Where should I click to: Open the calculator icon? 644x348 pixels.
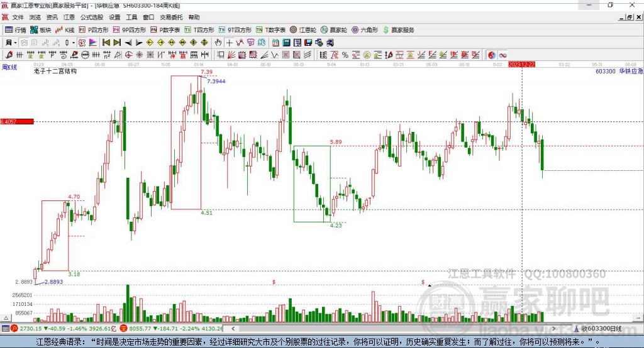coord(286,43)
